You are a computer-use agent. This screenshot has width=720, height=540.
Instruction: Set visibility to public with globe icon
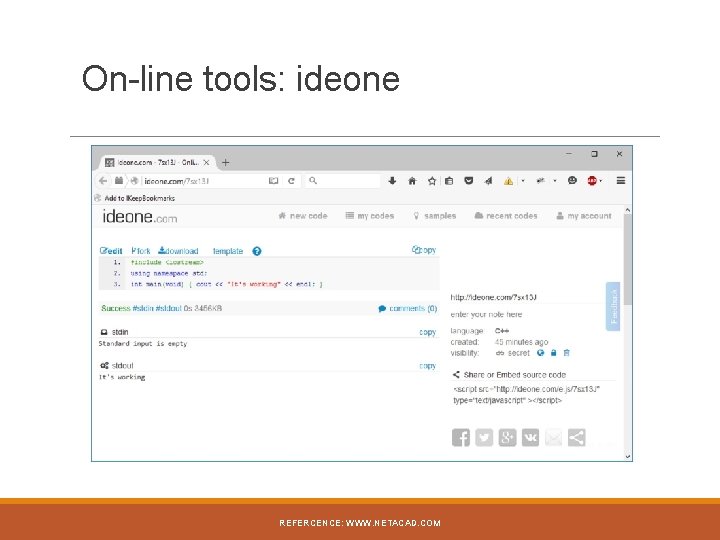[x=540, y=353]
